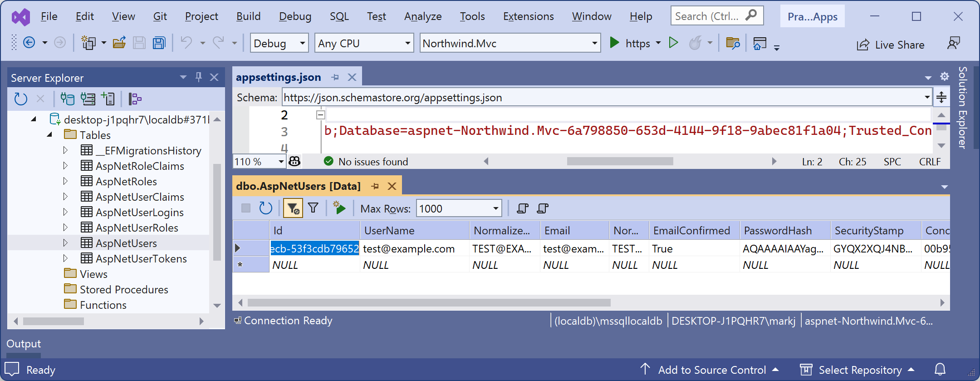
Task: Open the File menu
Action: click(49, 16)
